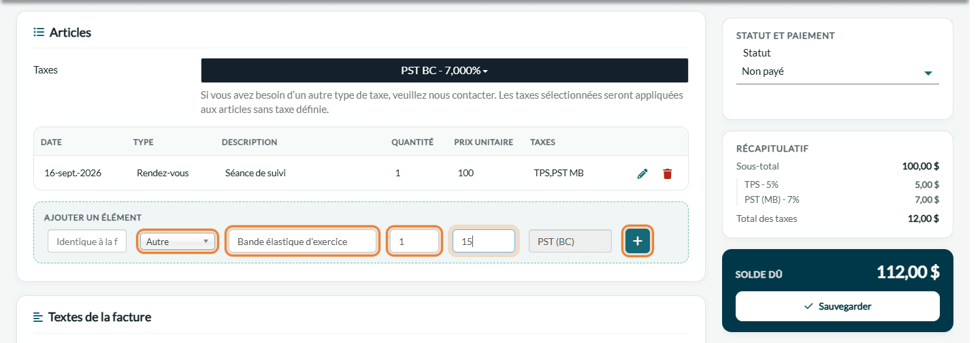The width and height of the screenshot is (980, 343).
Task: Click the quantity field containing 1
Action: tap(414, 241)
